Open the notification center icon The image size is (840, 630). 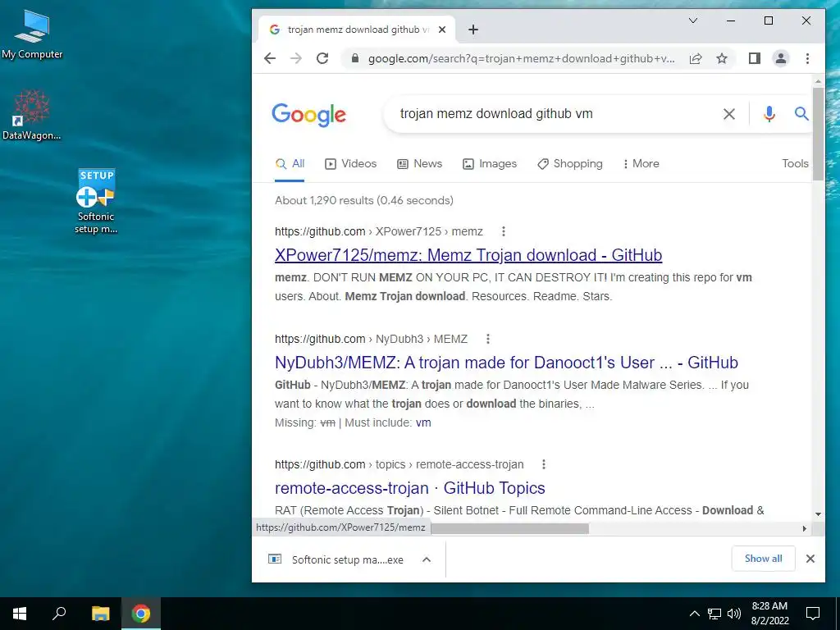813,614
